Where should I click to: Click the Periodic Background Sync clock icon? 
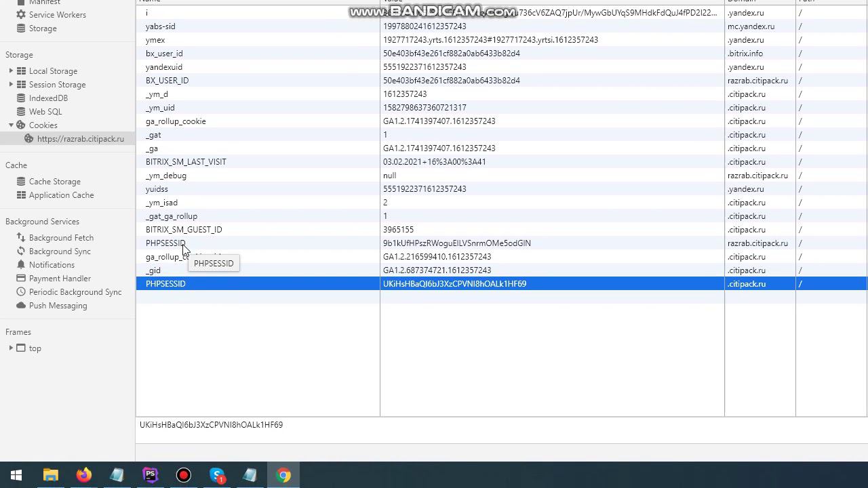21,291
